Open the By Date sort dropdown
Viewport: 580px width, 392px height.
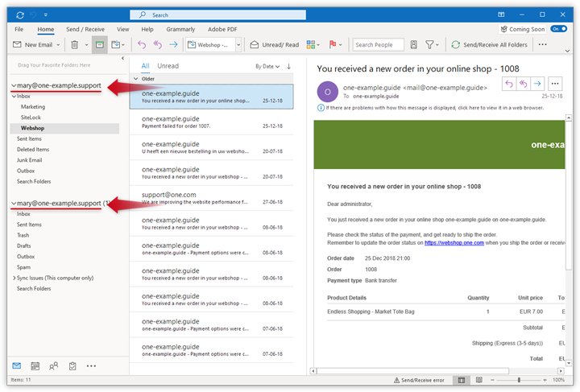tap(267, 66)
